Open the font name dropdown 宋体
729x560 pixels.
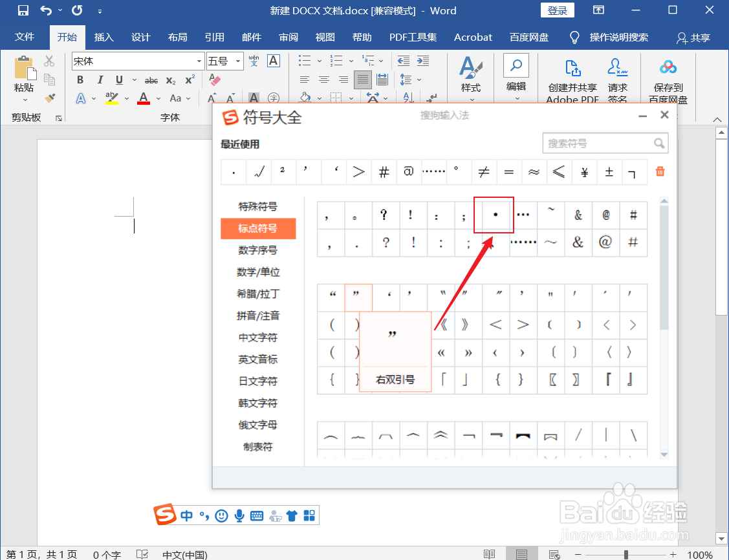point(199,61)
